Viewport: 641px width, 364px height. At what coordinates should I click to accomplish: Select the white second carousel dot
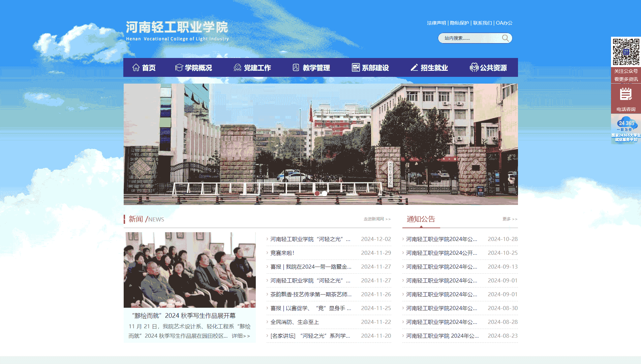[324, 193]
